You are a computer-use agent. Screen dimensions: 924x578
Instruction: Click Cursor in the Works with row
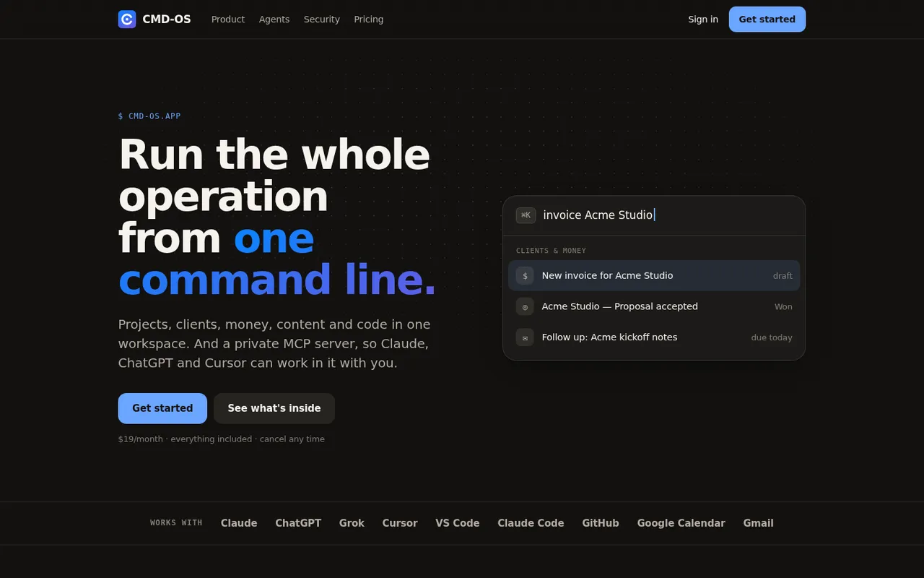click(x=400, y=523)
